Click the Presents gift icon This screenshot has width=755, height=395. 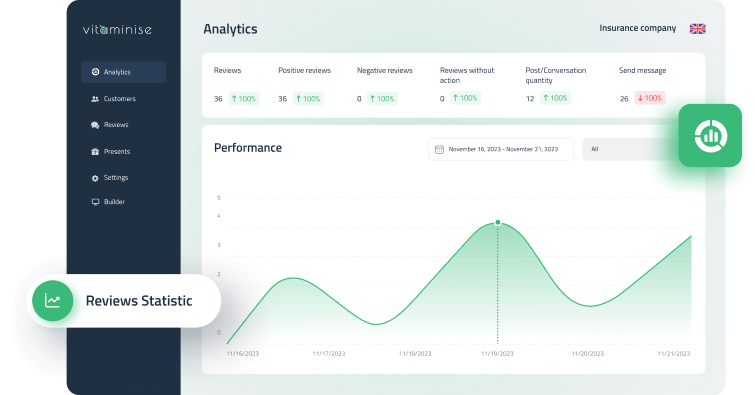95,151
